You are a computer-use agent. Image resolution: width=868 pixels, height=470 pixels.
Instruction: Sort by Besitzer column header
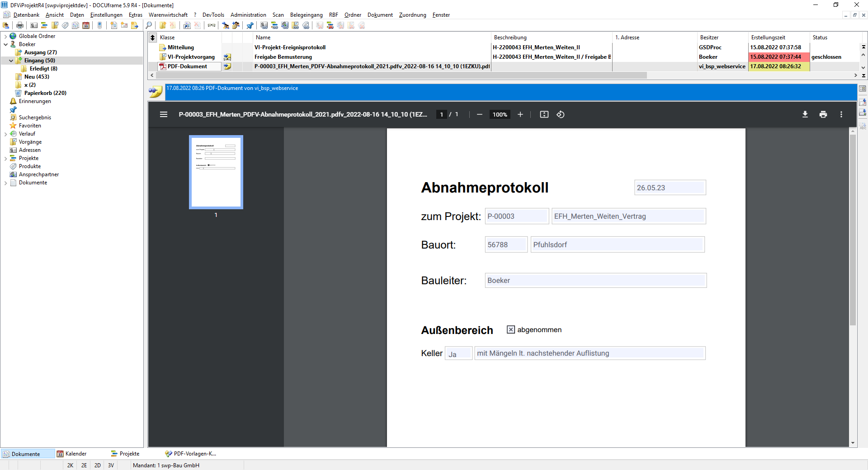pyautogui.click(x=722, y=38)
